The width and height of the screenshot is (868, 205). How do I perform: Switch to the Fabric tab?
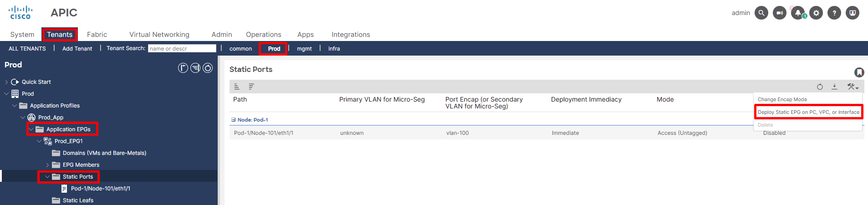pos(97,35)
